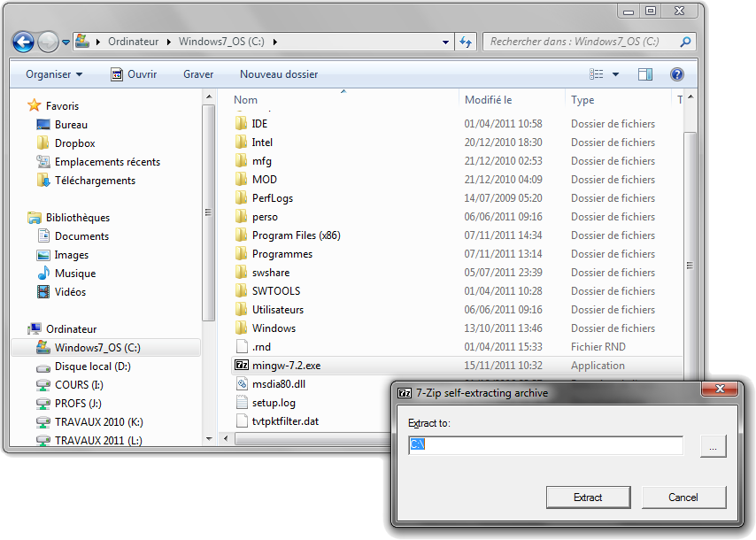Open help with the blue question mark
Viewport: 756px width, 540px height.
pos(677,73)
